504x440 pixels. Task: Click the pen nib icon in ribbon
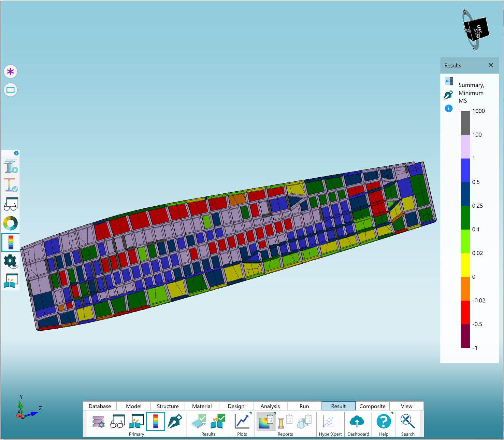point(175,422)
